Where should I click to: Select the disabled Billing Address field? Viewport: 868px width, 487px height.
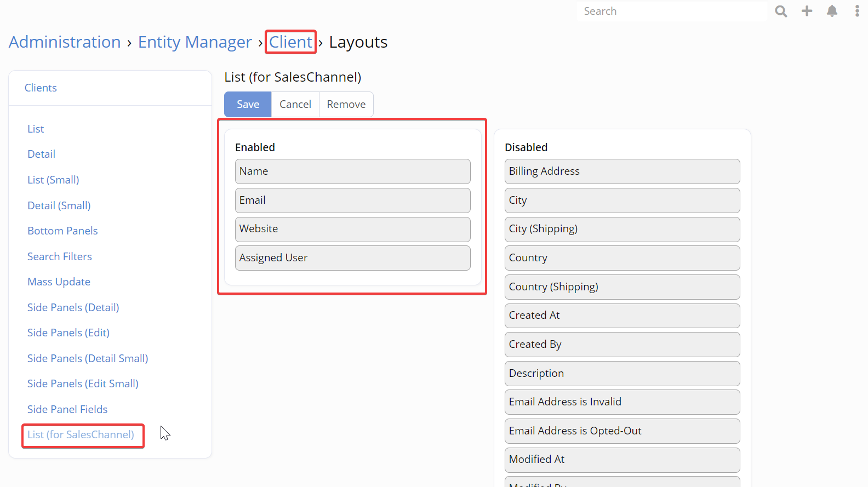tap(622, 171)
